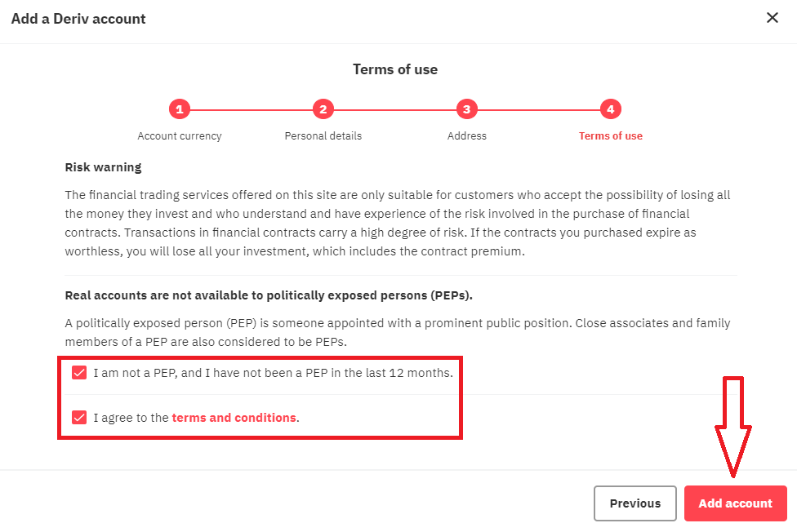
Task: Click the step 3 Address circle icon
Action: [466, 109]
